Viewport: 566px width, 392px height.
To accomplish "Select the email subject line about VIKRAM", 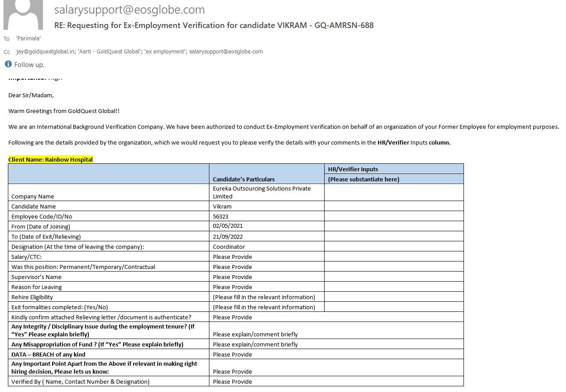I will point(214,25).
